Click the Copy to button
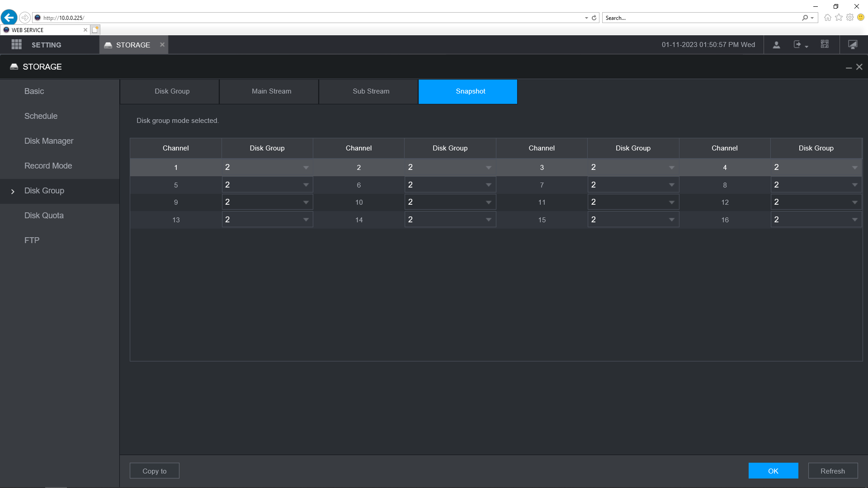 coord(155,471)
